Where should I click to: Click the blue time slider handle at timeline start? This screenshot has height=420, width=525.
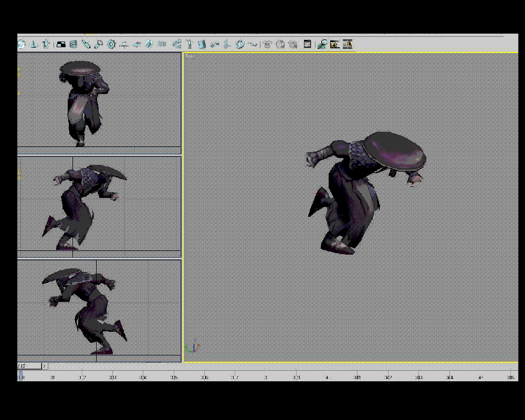(21, 375)
